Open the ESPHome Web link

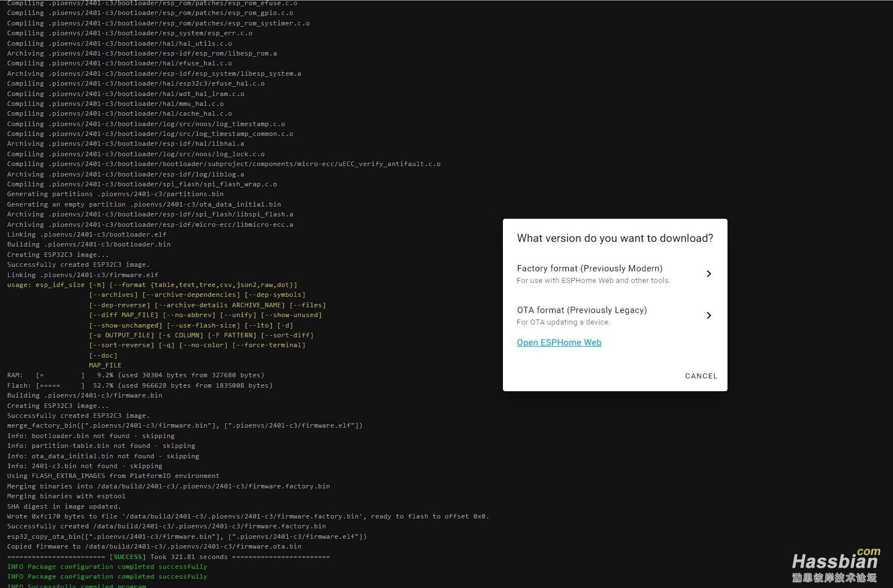pos(558,343)
